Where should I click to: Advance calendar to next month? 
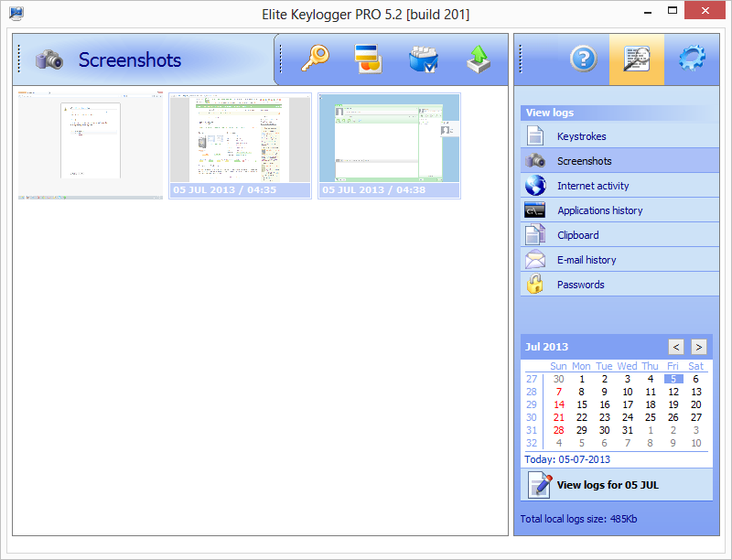point(698,347)
